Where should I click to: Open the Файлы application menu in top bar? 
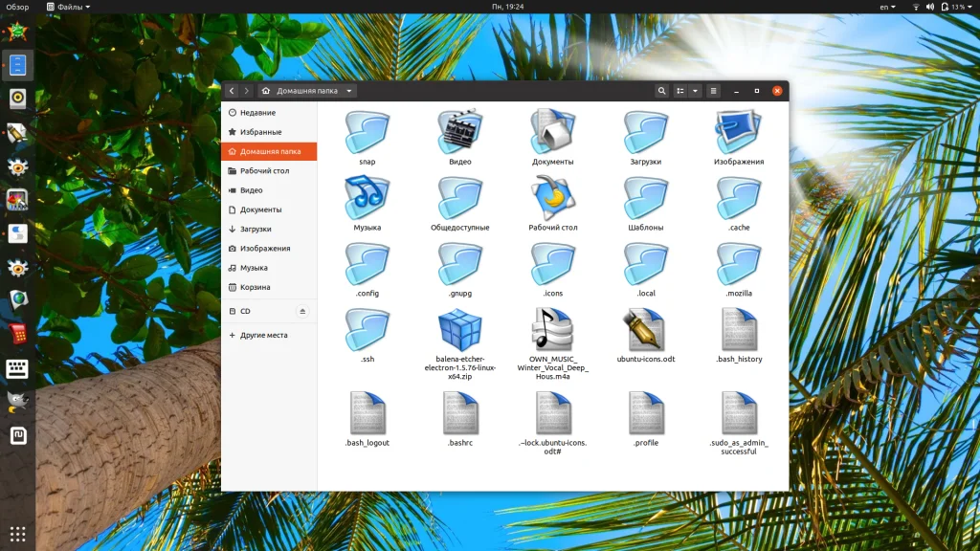click(68, 7)
